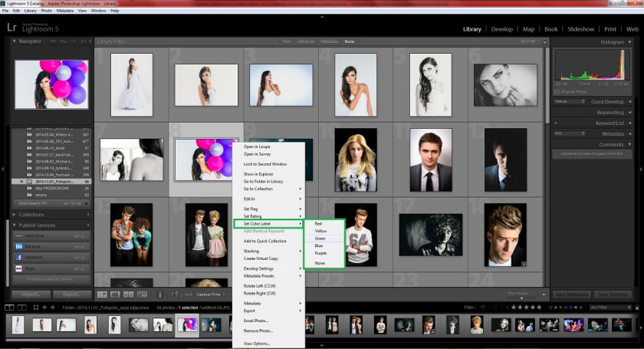Switch to Grid view icon in toolbar
Image resolution: width=644 pixels, height=349 pixels.
click(102, 295)
